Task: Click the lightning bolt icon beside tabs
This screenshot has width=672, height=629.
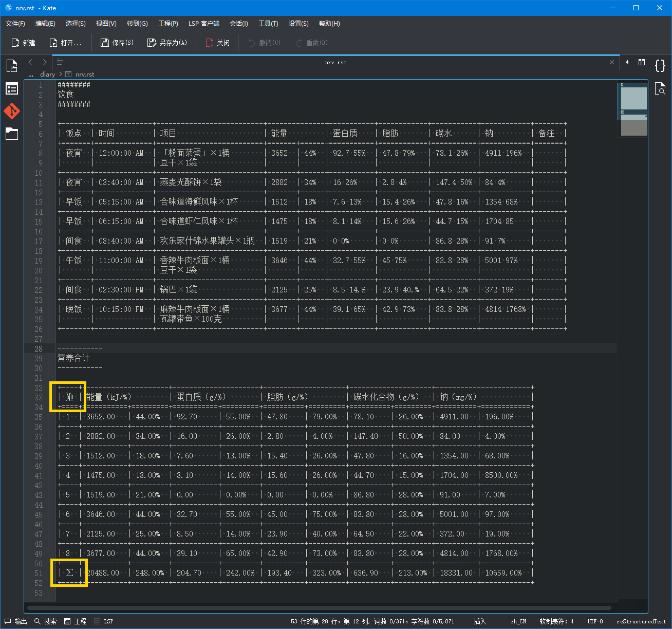Action: 627,62
